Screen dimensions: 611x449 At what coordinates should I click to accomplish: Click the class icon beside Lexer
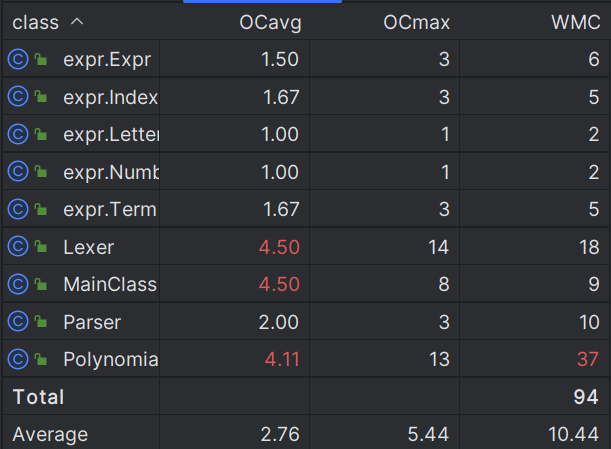(18, 247)
